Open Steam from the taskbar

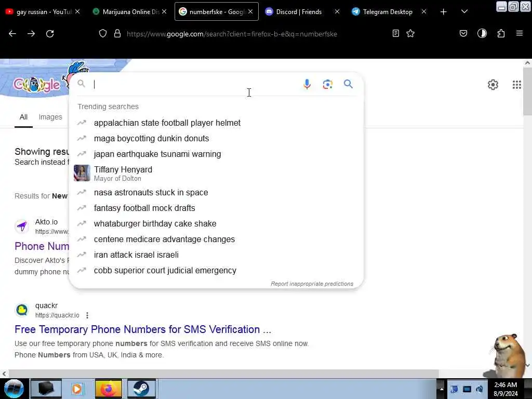click(x=141, y=389)
